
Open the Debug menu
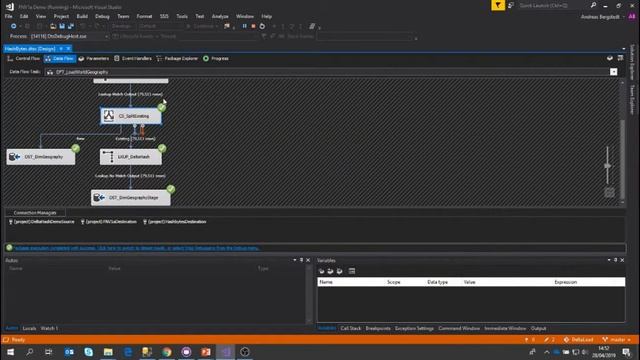point(102,16)
